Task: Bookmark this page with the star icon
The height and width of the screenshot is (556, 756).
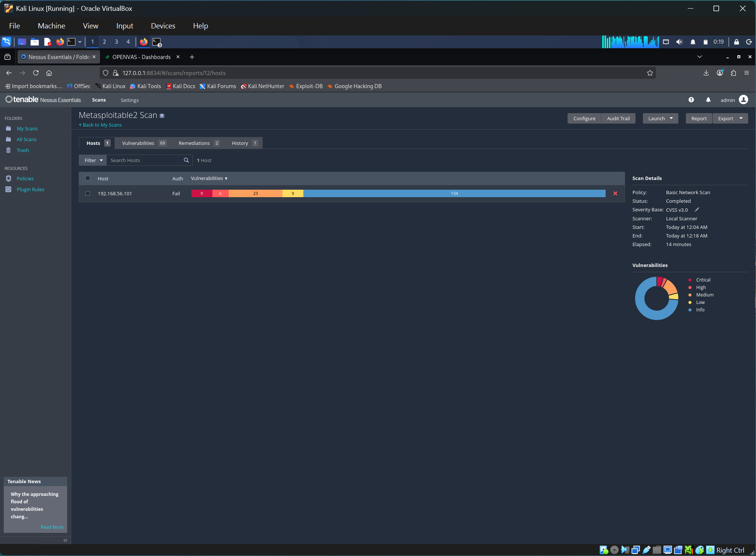Action: (x=650, y=73)
